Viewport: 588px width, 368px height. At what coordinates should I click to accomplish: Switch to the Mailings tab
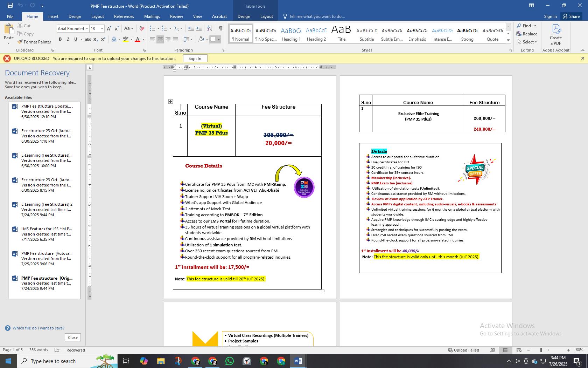pyautogui.click(x=152, y=16)
